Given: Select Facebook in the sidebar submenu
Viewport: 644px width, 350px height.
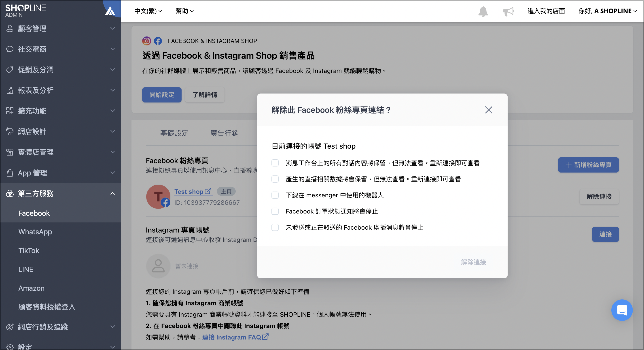Looking at the screenshot, I should pyautogui.click(x=34, y=213).
